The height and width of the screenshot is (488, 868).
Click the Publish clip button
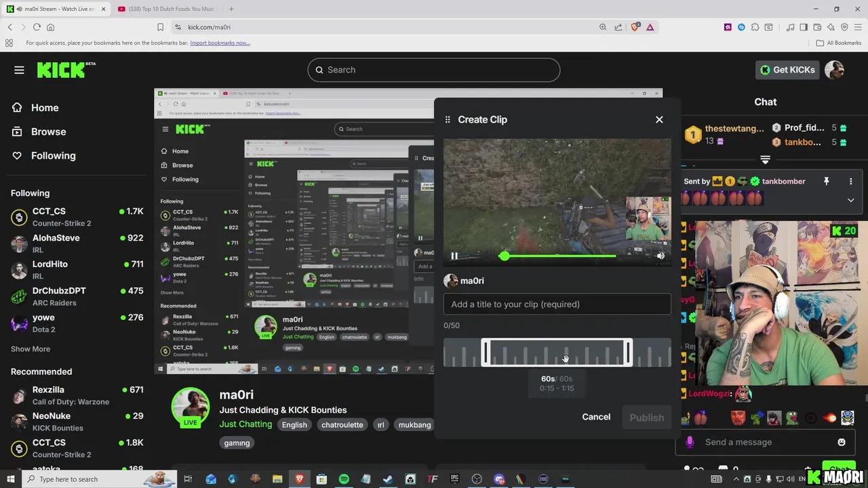click(647, 418)
